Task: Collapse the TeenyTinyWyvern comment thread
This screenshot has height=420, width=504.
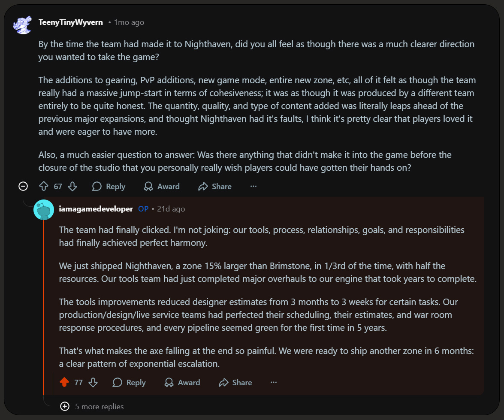Action: 23,186
